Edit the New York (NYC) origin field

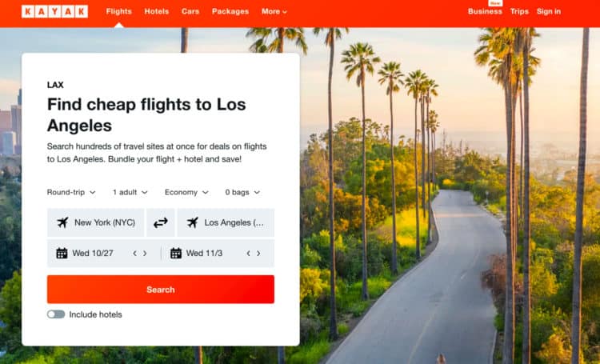click(96, 222)
